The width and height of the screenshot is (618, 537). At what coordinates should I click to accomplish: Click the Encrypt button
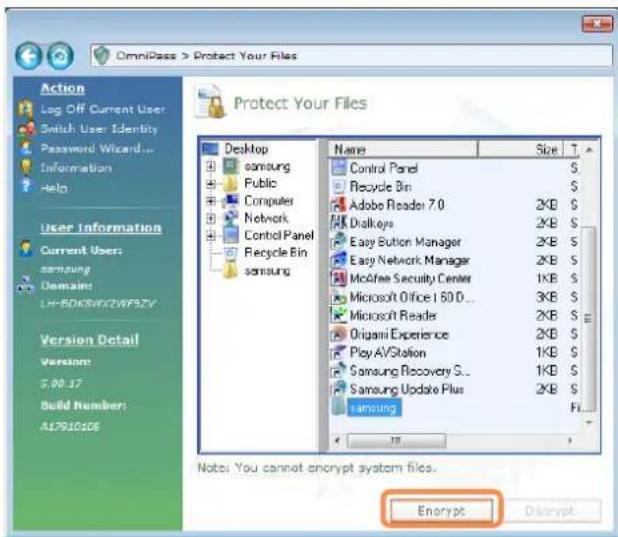click(x=441, y=511)
